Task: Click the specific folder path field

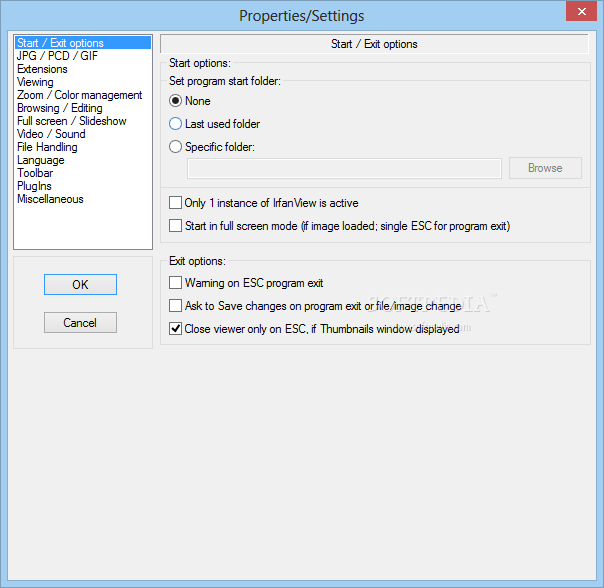Action: click(x=344, y=168)
